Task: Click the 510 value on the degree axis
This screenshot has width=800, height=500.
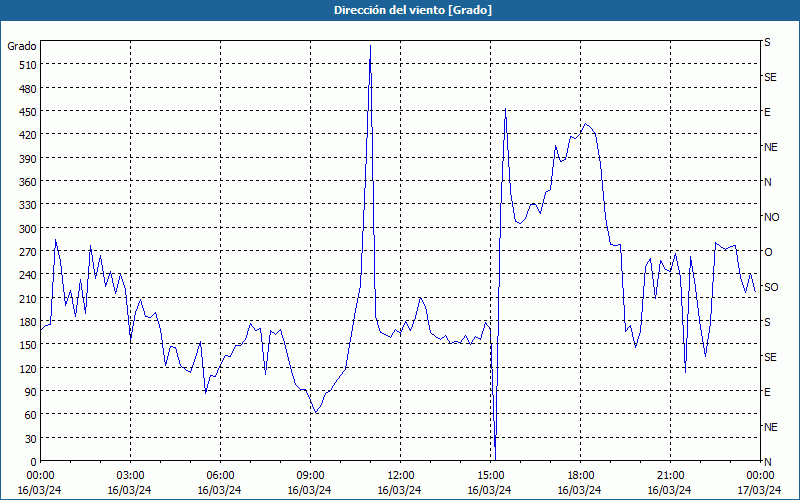Action: (x=28, y=65)
